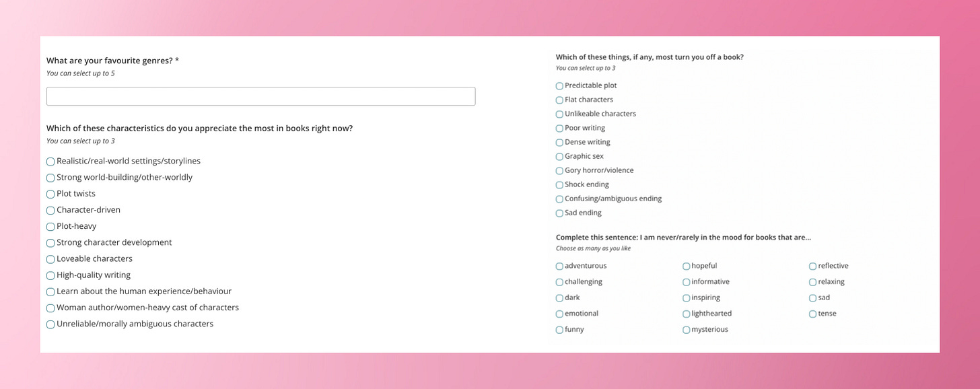Image resolution: width=980 pixels, height=389 pixels.
Task: Tick the Plot twists checkbox
Action: 50,194
